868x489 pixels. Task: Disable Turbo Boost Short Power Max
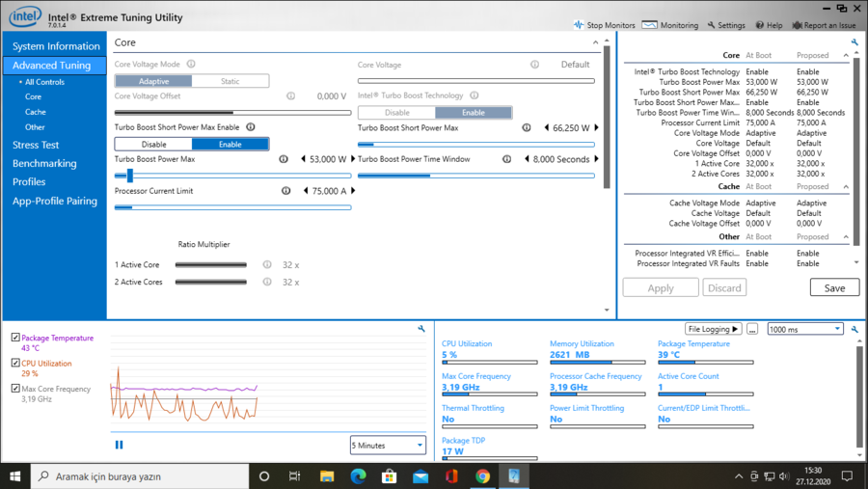click(x=153, y=144)
